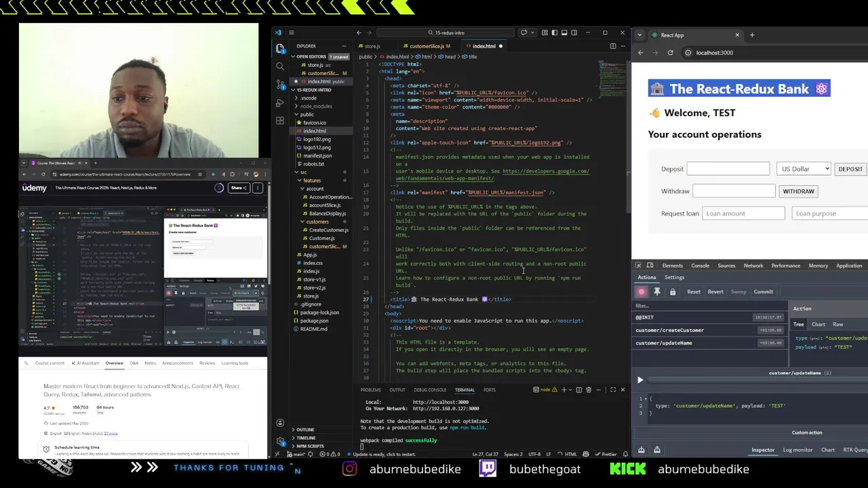This screenshot has width=868, height=488.
Task: Select the Chart tab in Action view
Action: click(x=818, y=325)
